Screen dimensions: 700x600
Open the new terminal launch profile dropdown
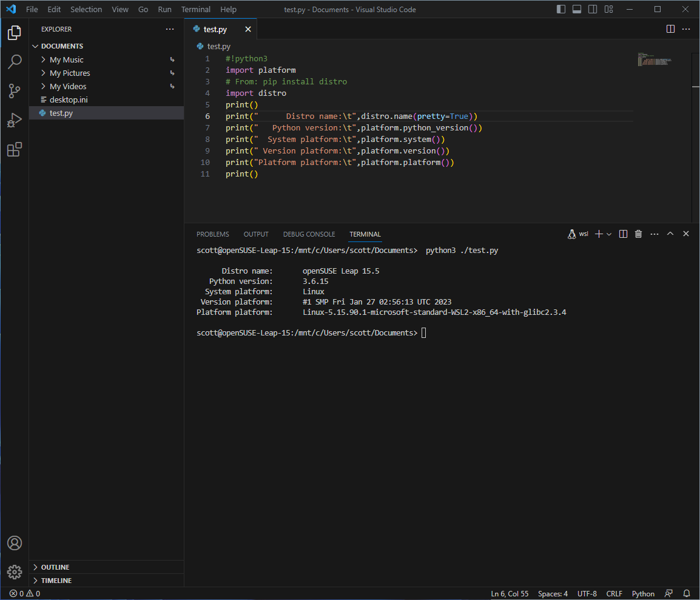pos(609,234)
